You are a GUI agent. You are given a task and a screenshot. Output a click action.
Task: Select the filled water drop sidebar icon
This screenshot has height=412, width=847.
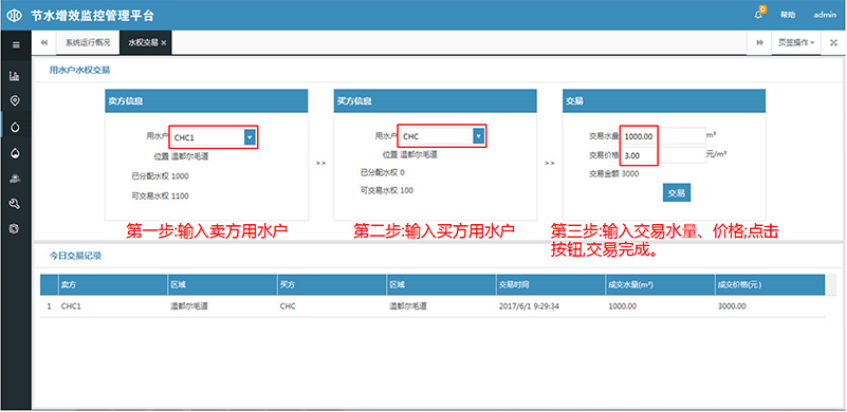tap(15, 153)
